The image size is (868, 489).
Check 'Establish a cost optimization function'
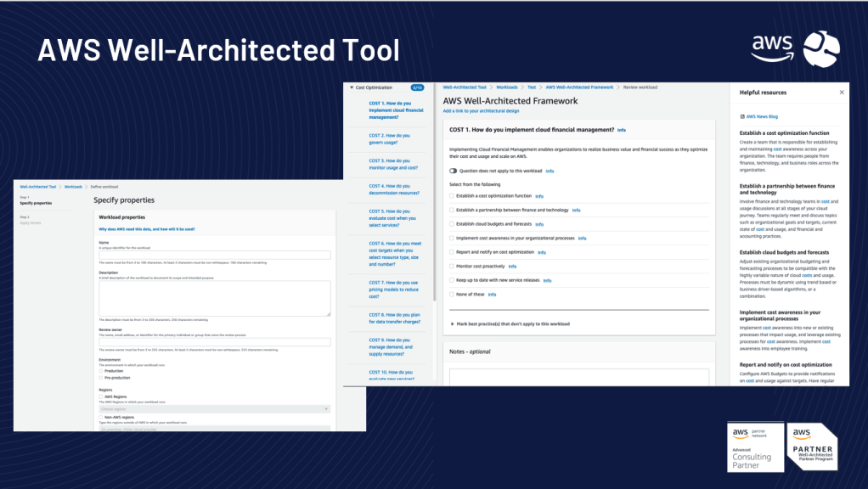pos(452,195)
